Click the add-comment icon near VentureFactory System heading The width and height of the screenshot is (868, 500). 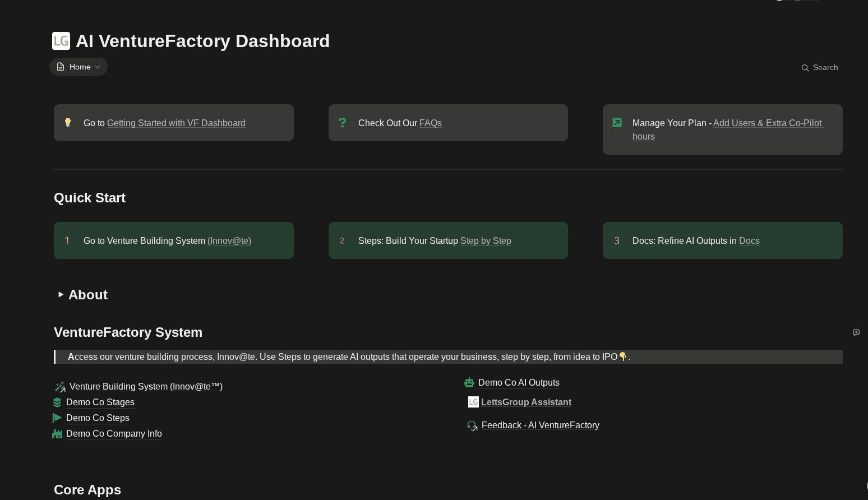pyautogui.click(x=856, y=332)
